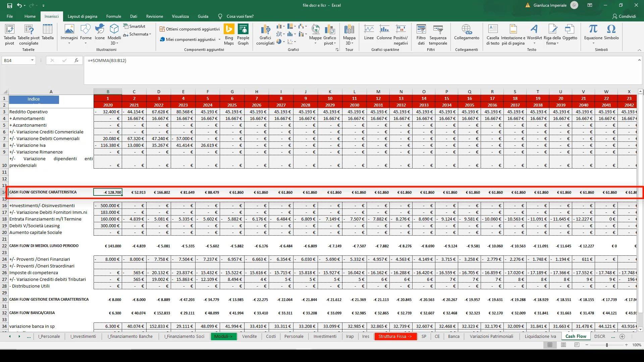Customize the quick access toolbar dropdown
The image size is (644, 362).
coord(43,6)
